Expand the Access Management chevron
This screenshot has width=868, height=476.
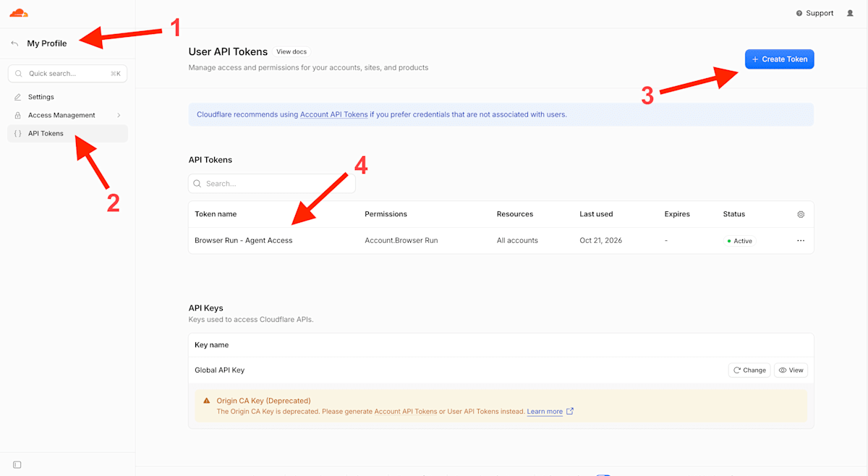pos(119,115)
